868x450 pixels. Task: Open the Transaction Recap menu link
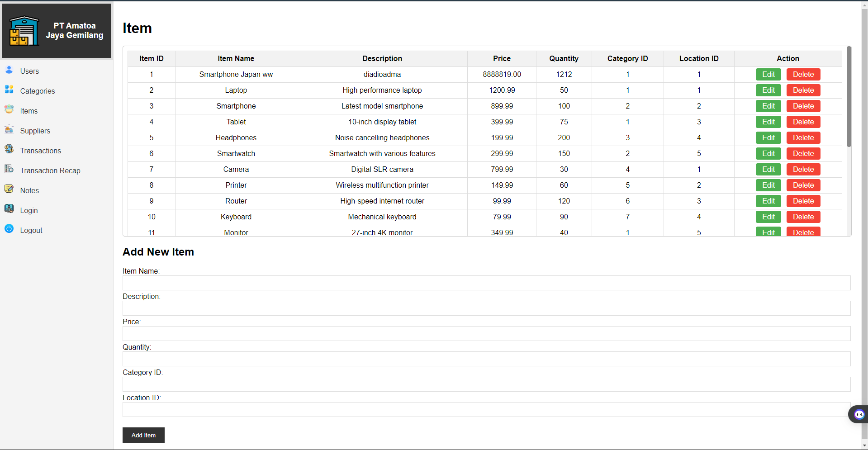50,171
